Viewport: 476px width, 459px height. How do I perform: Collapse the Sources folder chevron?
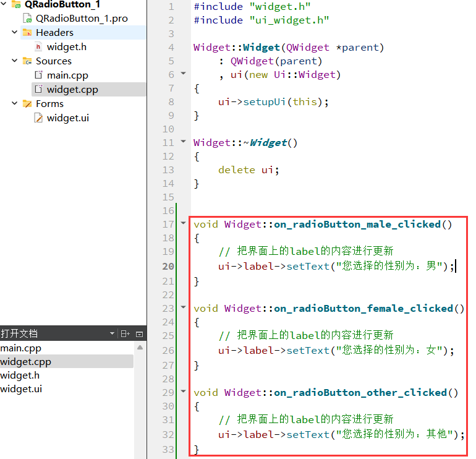tap(14, 61)
